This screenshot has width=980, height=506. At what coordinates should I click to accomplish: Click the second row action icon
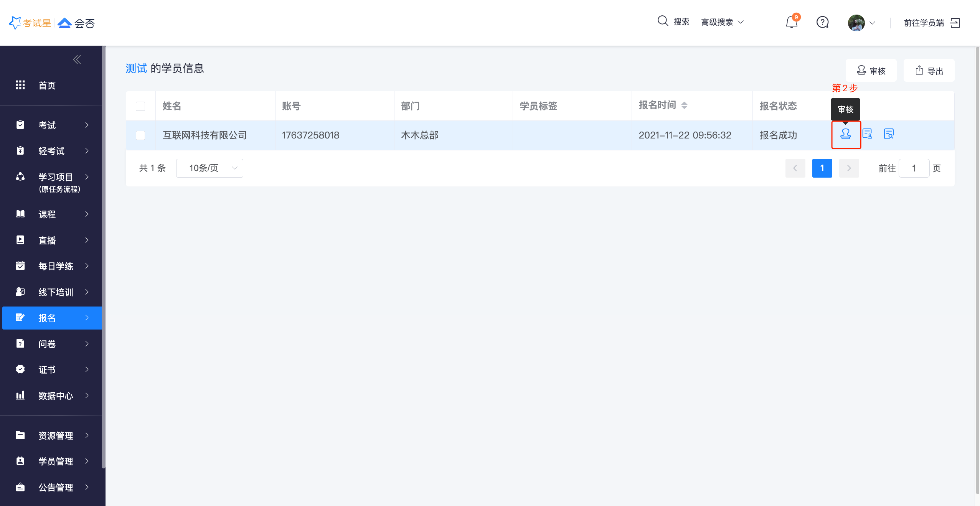867,134
